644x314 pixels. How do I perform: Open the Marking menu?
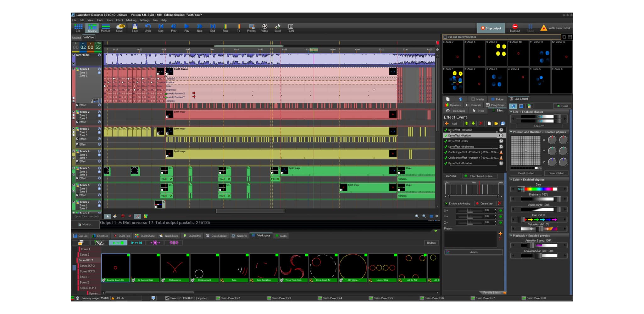click(x=131, y=20)
